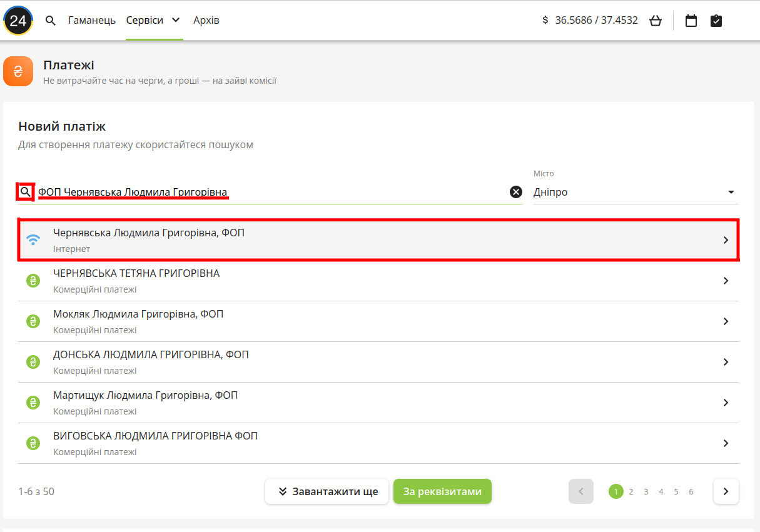Open search via top magnifier icon

tap(51, 21)
